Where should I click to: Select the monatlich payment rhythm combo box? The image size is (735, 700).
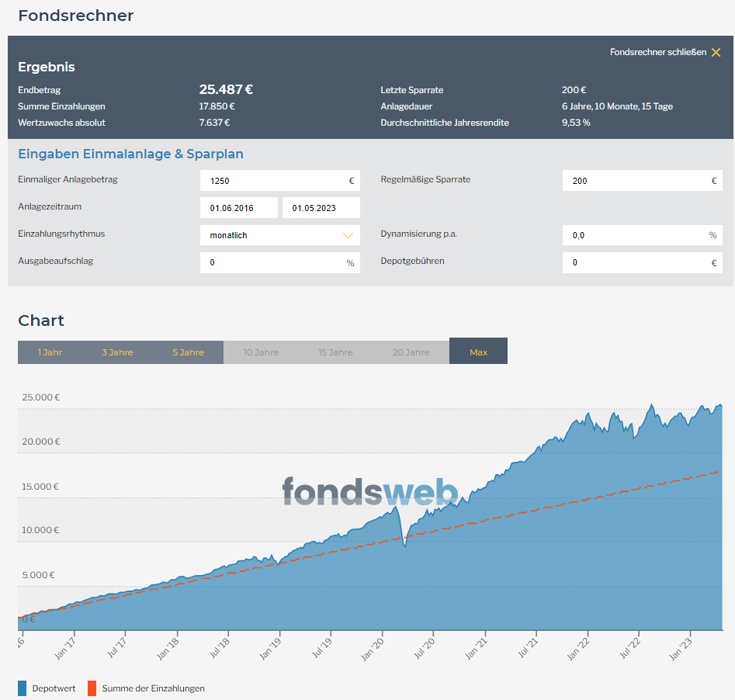click(x=280, y=235)
